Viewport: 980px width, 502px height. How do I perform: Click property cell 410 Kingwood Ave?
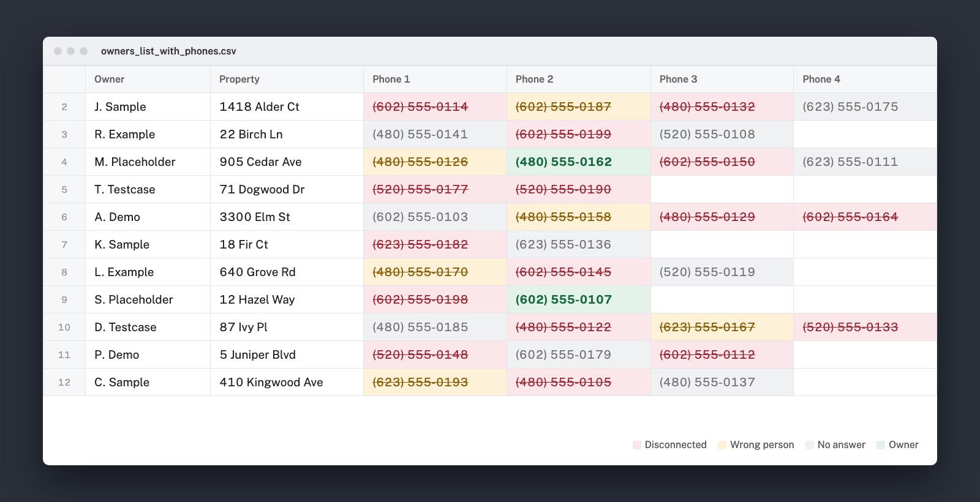[287, 382]
